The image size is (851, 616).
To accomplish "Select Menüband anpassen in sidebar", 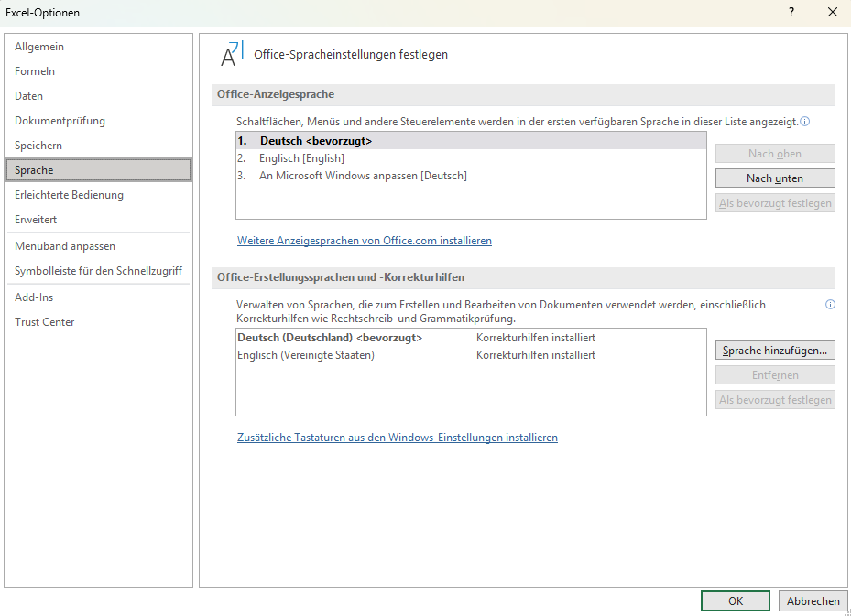I will click(x=64, y=246).
